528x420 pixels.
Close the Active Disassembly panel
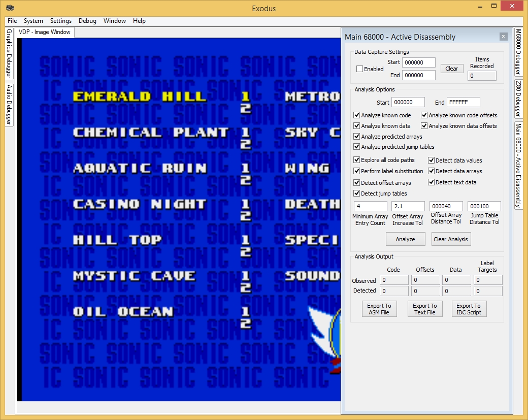[x=503, y=37]
